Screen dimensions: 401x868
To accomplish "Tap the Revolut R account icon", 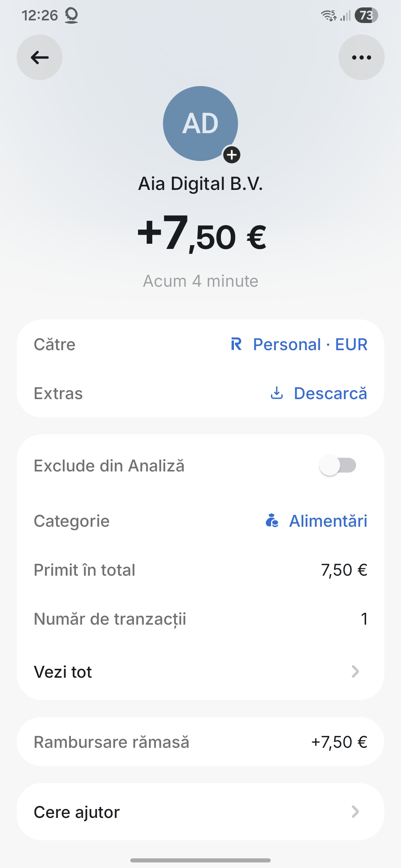I will (236, 344).
